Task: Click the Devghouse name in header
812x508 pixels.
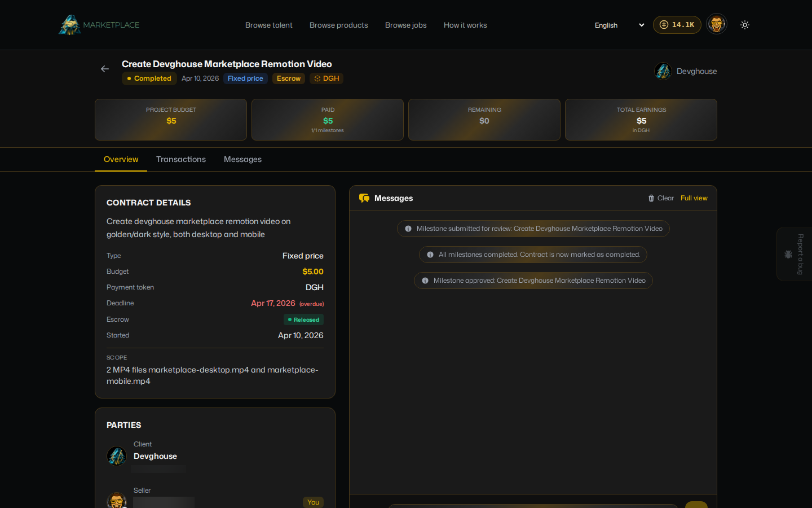Action: [x=697, y=71]
